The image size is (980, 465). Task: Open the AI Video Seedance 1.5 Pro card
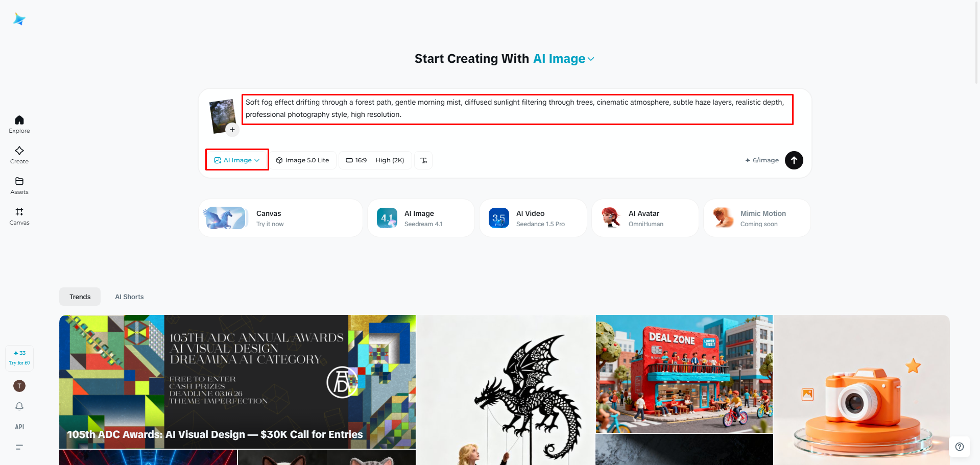click(x=533, y=218)
